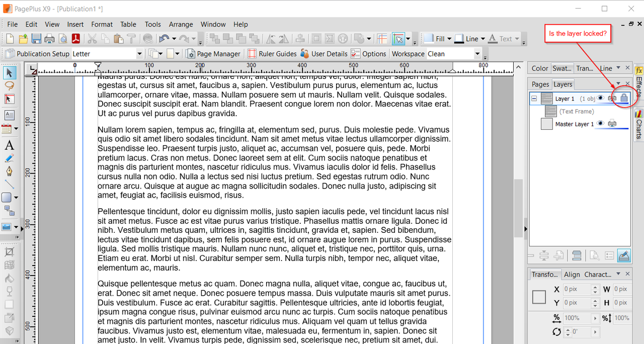Toggle the snapping cursor button in toolbar
This screenshot has height=344, width=644.
pyautogui.click(x=398, y=39)
